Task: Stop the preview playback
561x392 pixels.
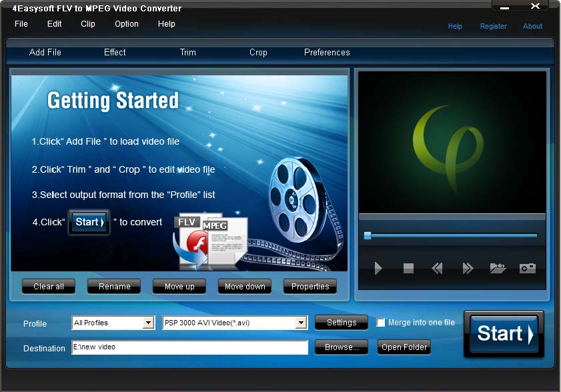Action: [x=408, y=268]
